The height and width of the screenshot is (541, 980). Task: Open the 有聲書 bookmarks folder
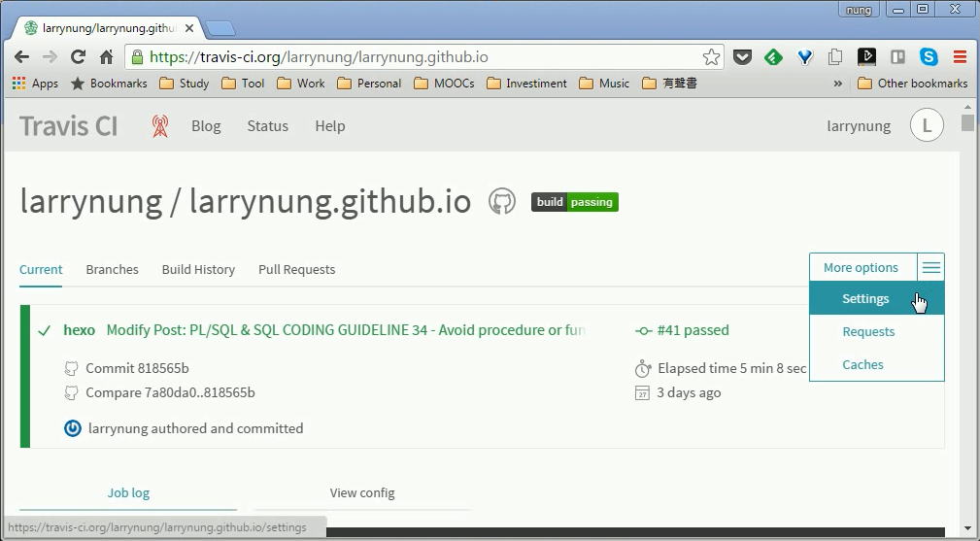point(669,84)
